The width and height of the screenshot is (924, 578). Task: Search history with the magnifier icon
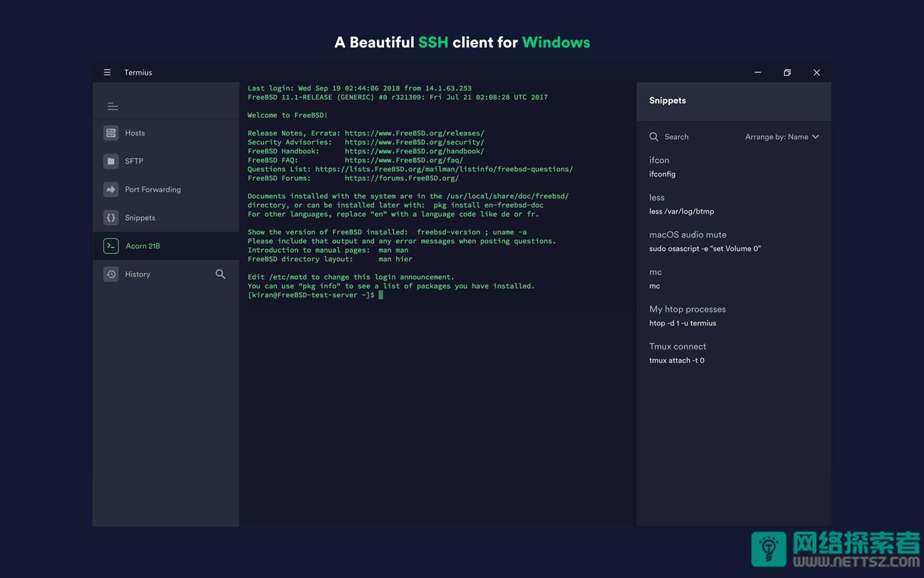pos(220,274)
